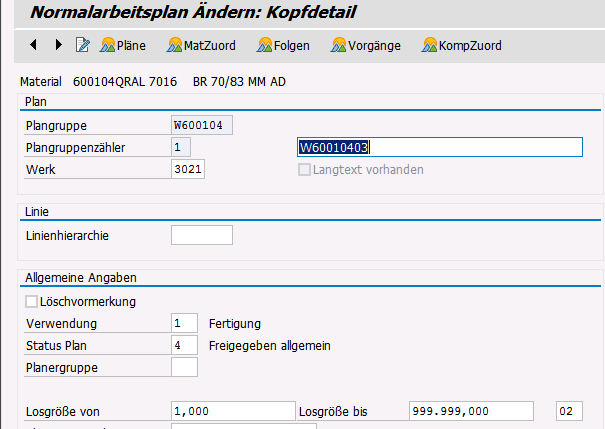Go to the previous plan with left arrow

pos(34,45)
